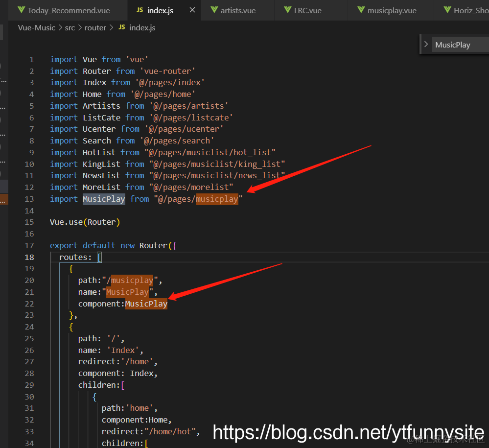This screenshot has width=489, height=448.
Task: Click Vue.use(Router) on line 15
Action: (85, 222)
